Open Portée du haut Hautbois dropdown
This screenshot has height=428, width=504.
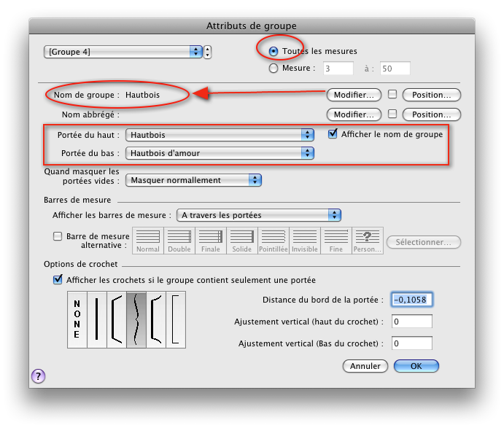tap(220, 135)
